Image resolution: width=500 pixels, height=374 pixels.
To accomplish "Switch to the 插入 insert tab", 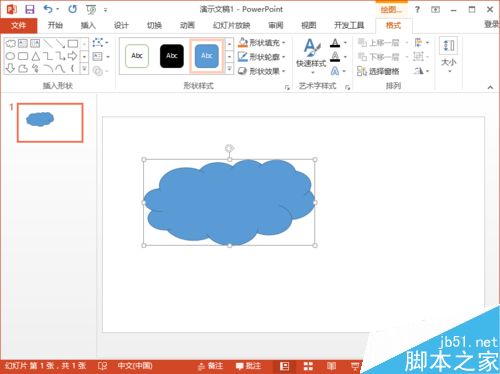I will (88, 25).
